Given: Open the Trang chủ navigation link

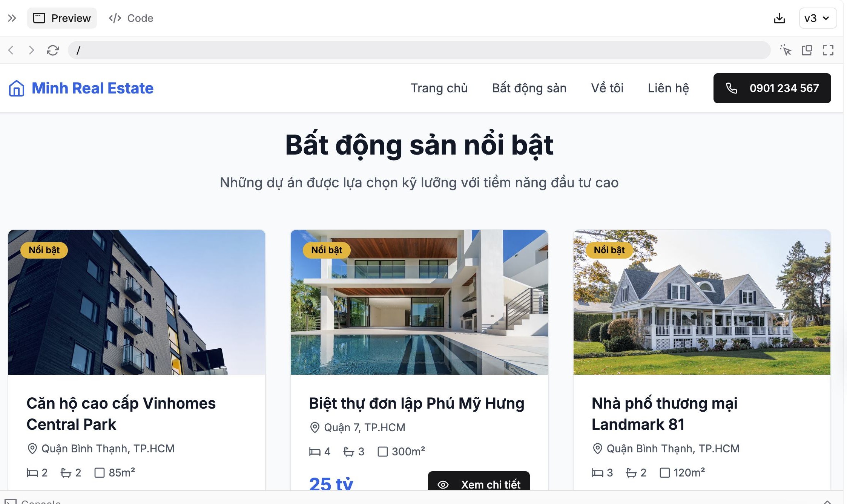Looking at the screenshot, I should click(439, 88).
